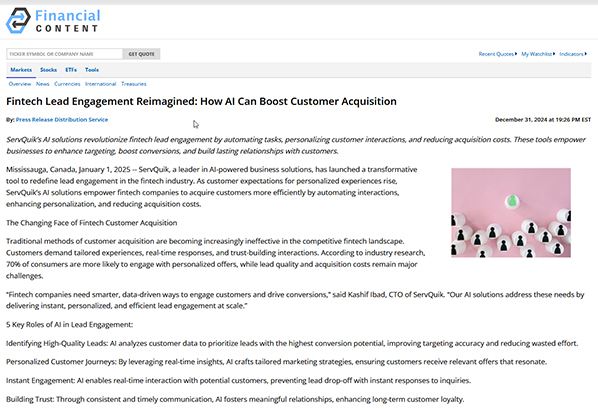Go to the Overview sub-menu link

click(x=20, y=84)
